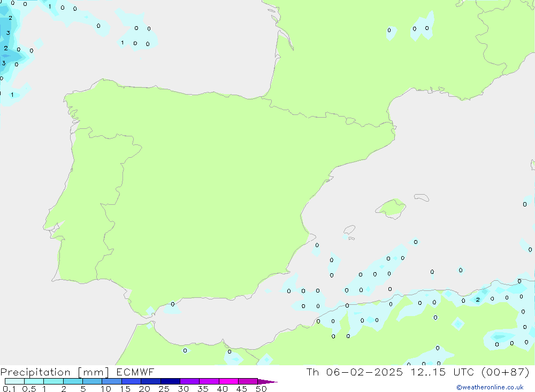Image resolution: width=535 pixels, height=392 pixels.
Task: Click the Menorca island outline on the map
Action: pyautogui.click(x=422, y=197)
